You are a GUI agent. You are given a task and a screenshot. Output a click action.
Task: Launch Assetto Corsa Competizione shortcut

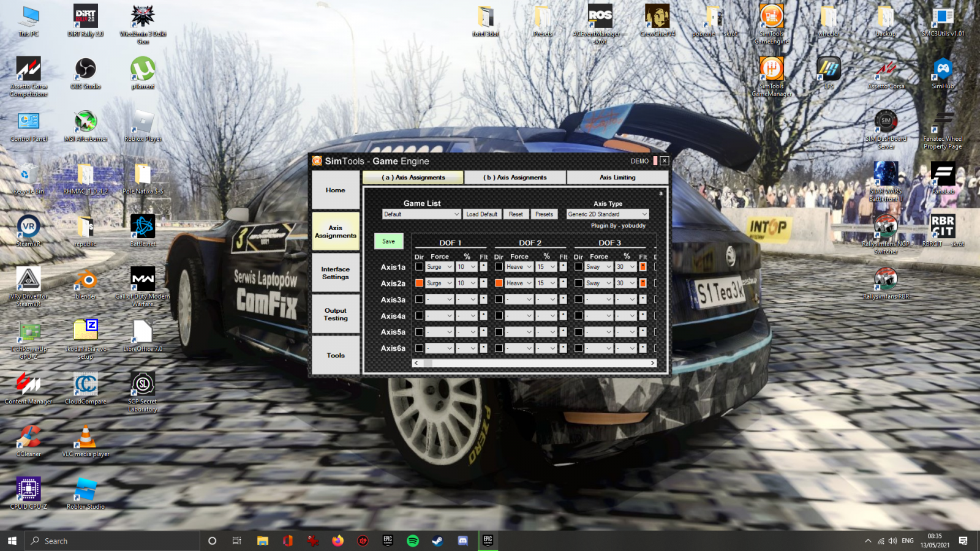(28, 76)
